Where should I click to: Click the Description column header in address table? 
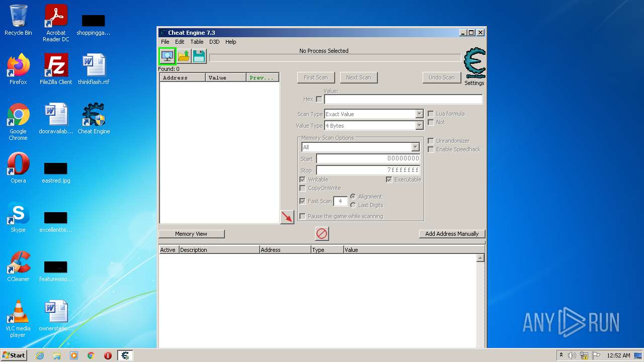point(219,250)
